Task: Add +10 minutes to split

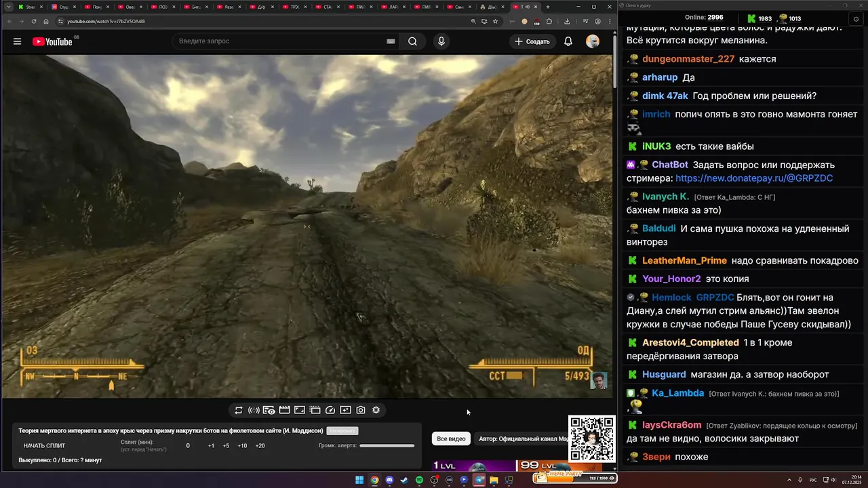Action: coord(242,446)
